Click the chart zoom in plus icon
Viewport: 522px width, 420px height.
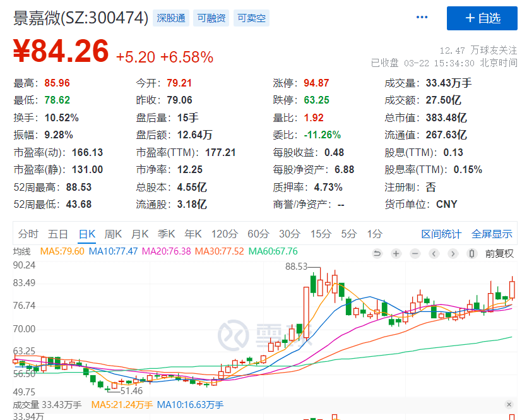tap(396, 253)
